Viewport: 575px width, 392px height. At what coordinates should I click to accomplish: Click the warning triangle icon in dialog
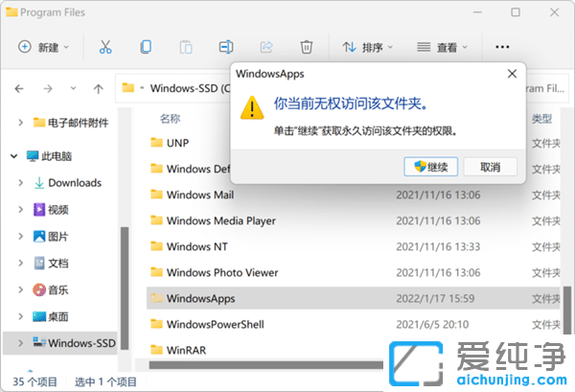(x=252, y=107)
